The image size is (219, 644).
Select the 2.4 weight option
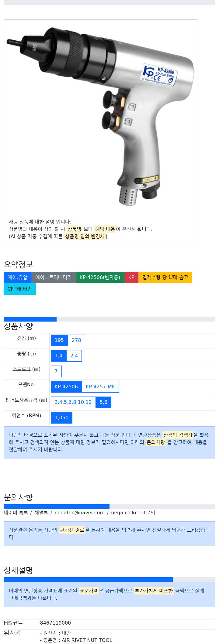coord(74,356)
